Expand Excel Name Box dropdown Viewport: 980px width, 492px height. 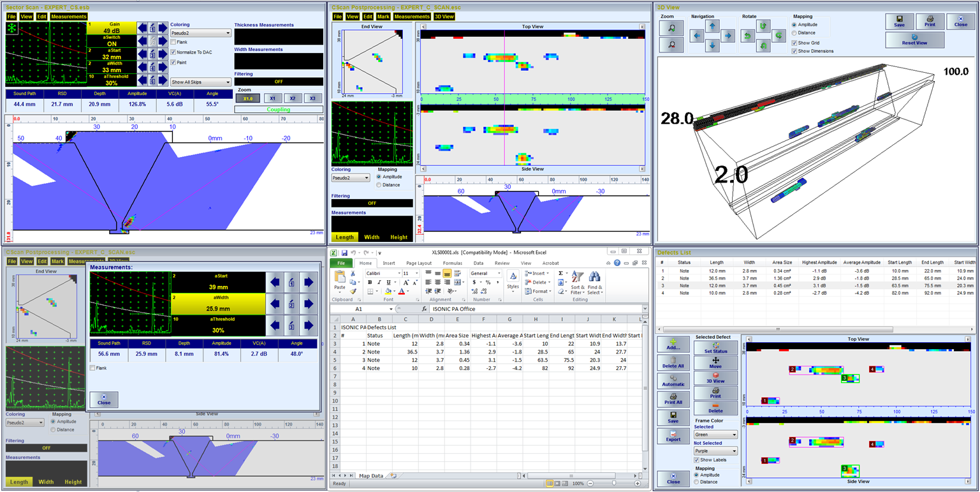click(390, 309)
